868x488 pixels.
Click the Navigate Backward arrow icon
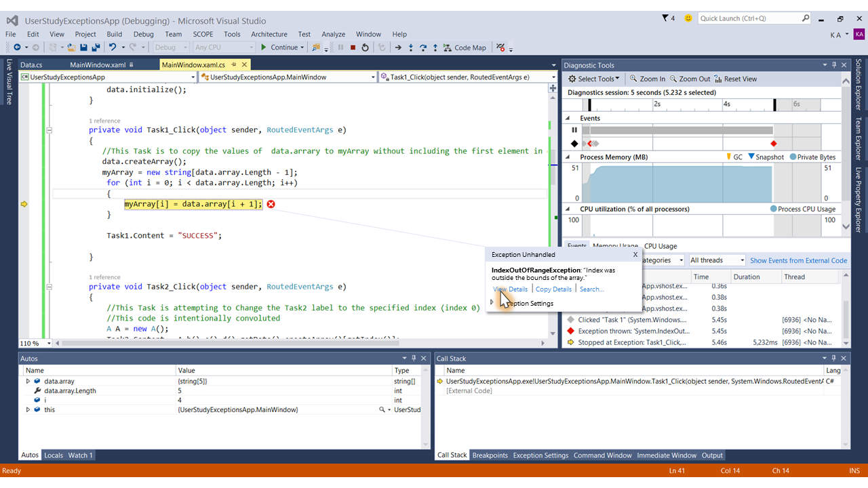pos(17,47)
